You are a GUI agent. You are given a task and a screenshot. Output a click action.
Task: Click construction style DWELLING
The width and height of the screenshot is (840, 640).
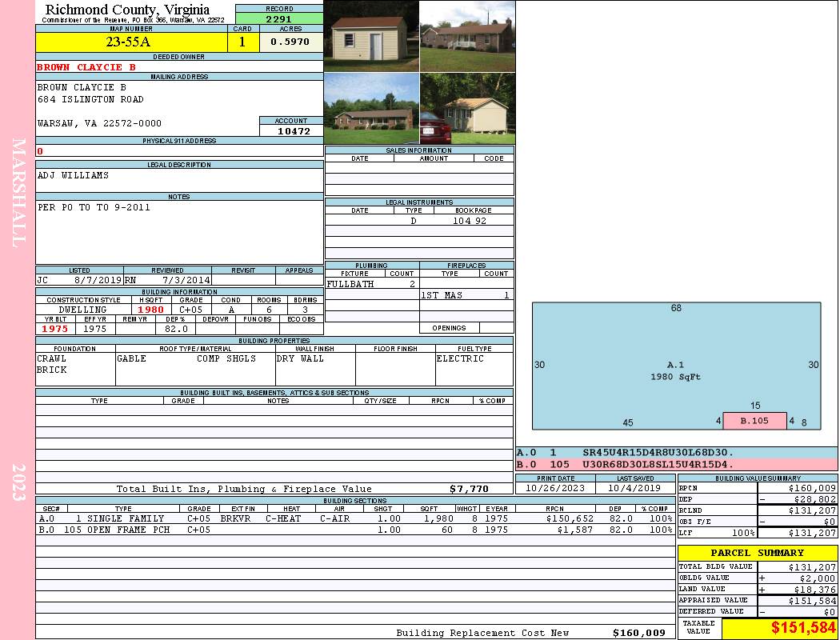pyautogui.click(x=82, y=310)
